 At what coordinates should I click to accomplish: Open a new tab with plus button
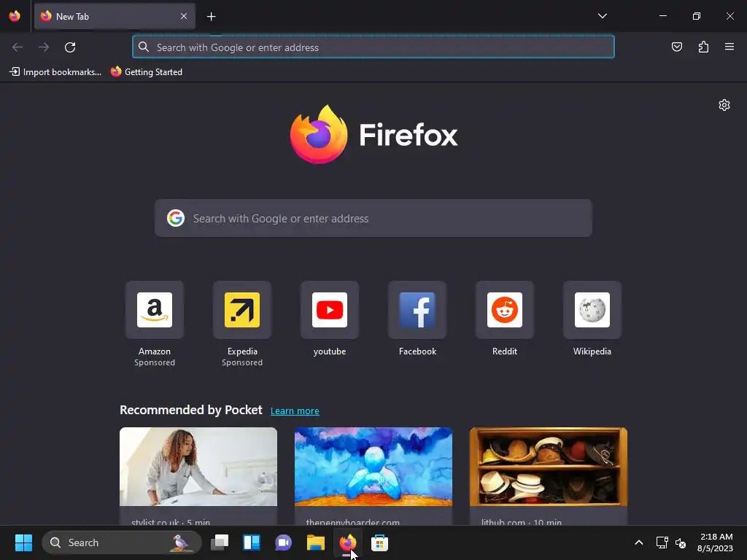pos(211,17)
